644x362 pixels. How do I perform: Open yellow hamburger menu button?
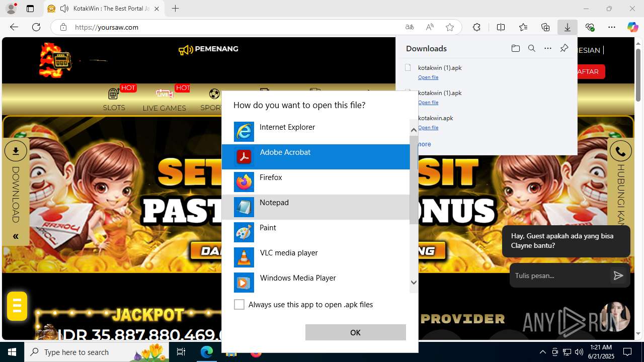click(17, 306)
